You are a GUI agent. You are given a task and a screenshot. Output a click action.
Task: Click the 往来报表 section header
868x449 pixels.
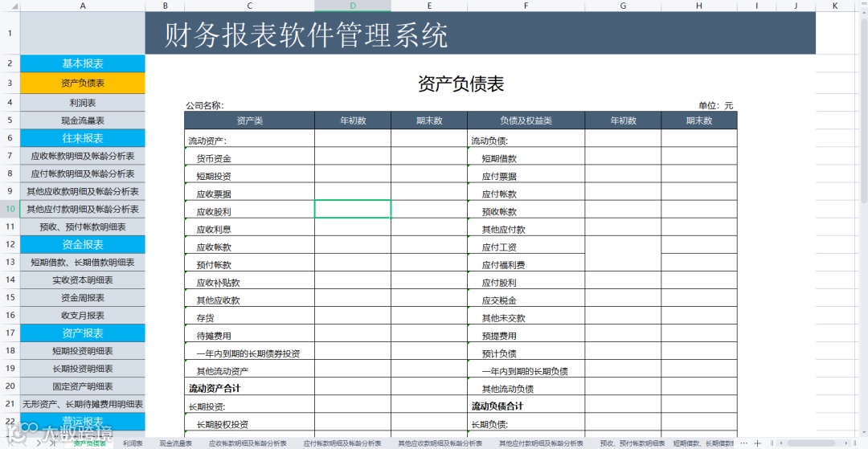point(83,138)
